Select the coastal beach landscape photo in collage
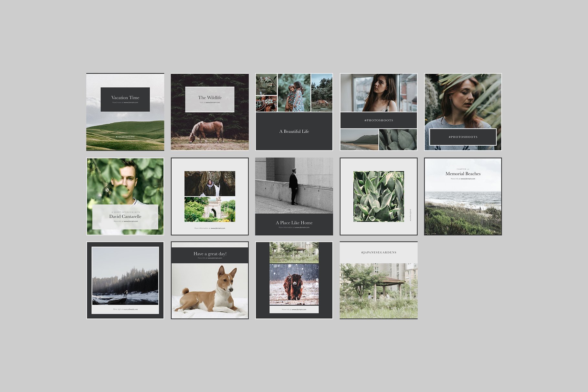This screenshot has height=392, width=588. [x=359, y=139]
